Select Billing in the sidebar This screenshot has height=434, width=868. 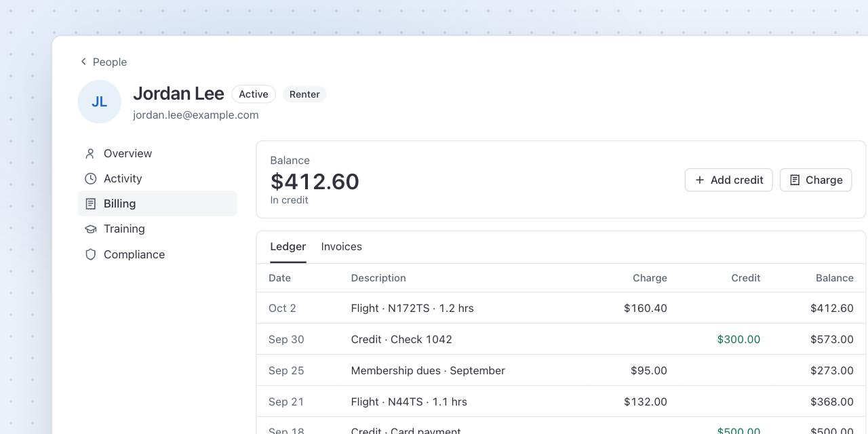(157, 203)
